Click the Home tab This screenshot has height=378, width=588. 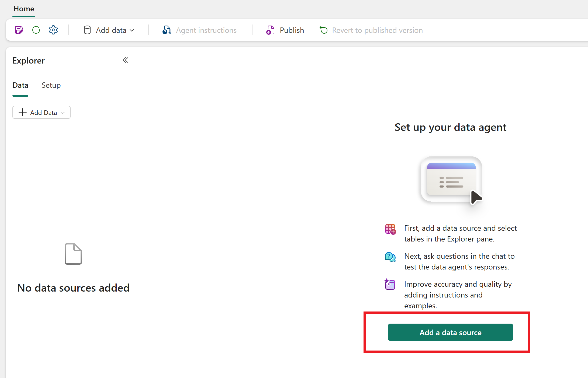pyautogui.click(x=23, y=9)
